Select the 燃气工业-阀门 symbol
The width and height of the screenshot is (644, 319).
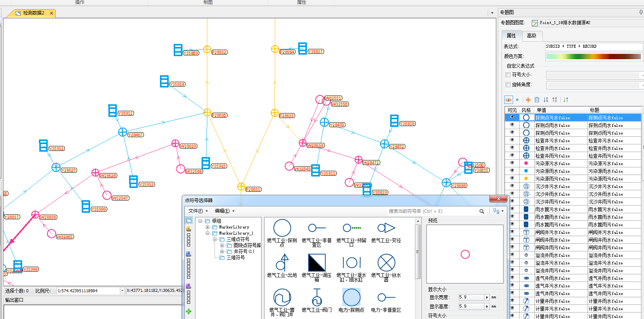coord(316,301)
